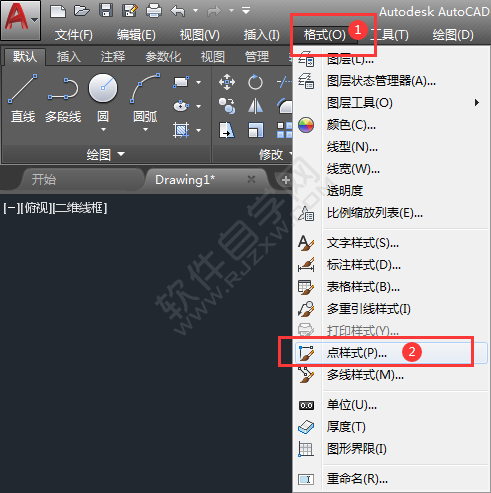Open the undo history dropdown arrow
The height and width of the screenshot is (493, 491).
coord(195,11)
